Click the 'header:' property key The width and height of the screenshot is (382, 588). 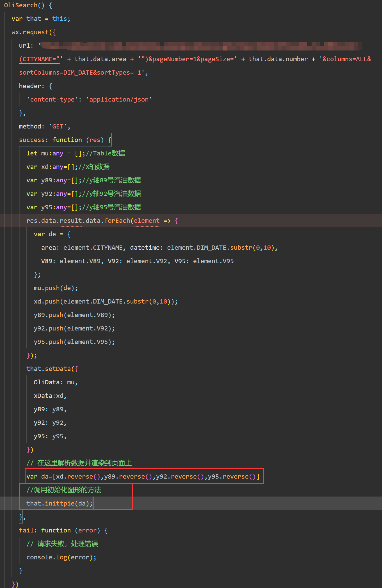point(32,86)
